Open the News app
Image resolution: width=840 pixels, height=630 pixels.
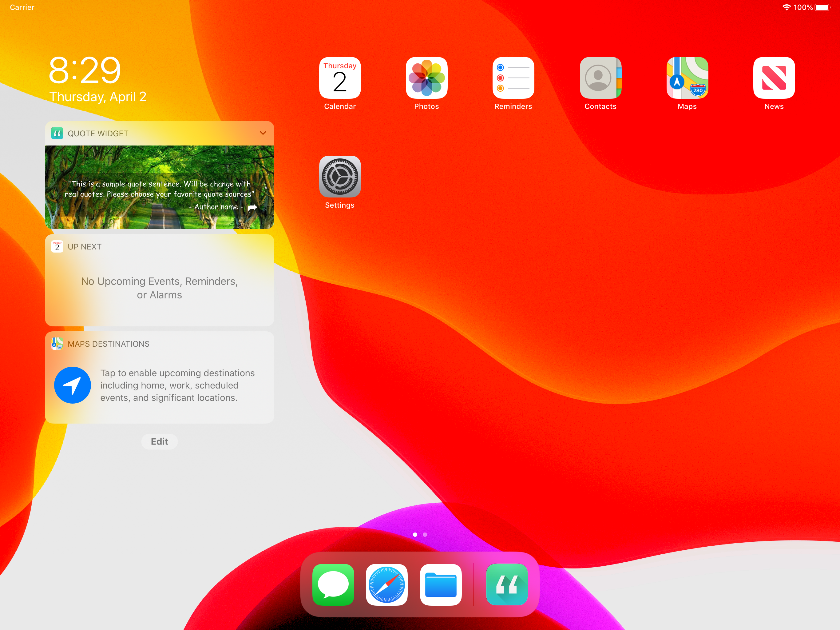[774, 78]
